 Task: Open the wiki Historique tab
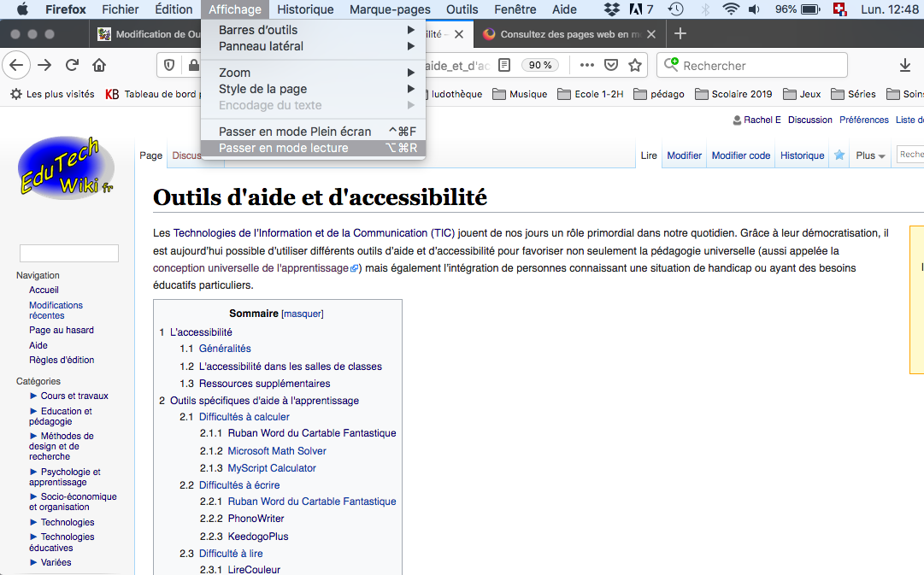(x=802, y=155)
